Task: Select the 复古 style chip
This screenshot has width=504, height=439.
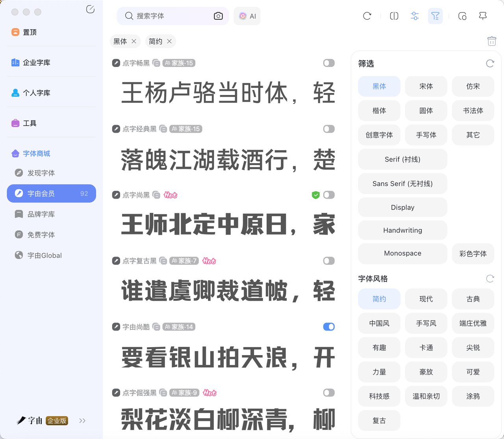Action: coord(379,420)
